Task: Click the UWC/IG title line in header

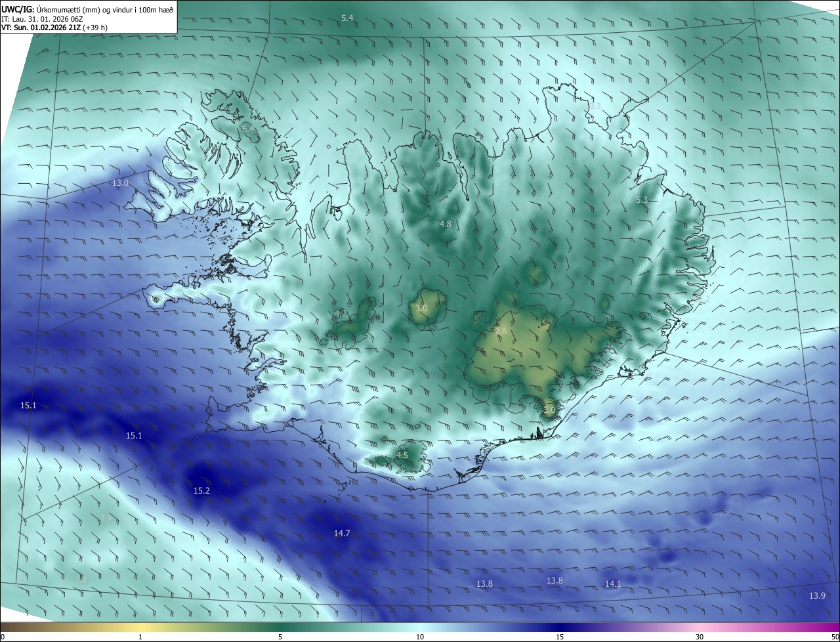Action: coord(87,9)
